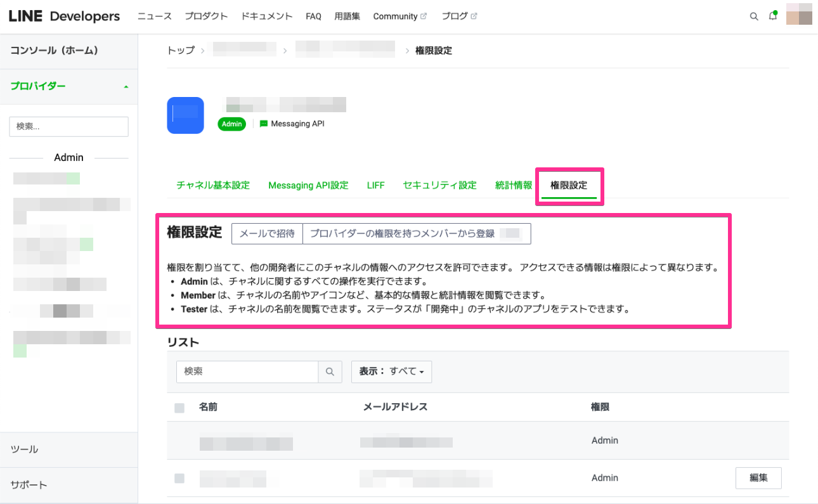Open the プロダクト menu

tap(206, 16)
